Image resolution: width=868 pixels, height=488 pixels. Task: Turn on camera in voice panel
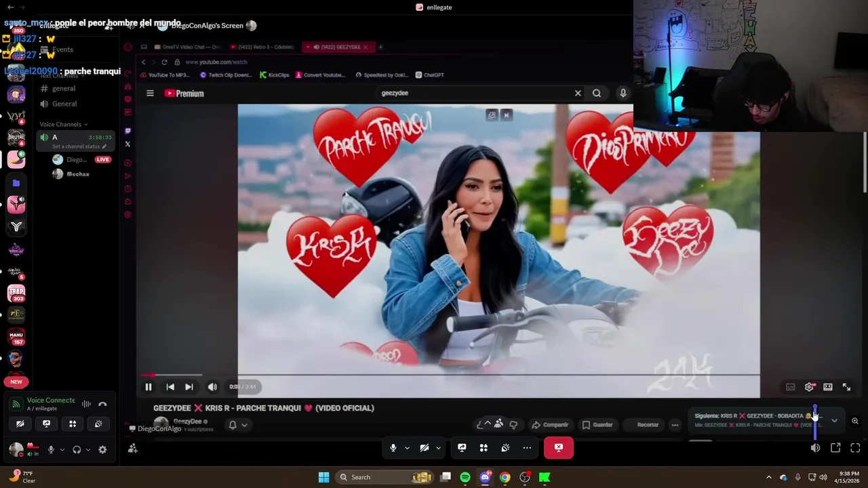[20, 424]
